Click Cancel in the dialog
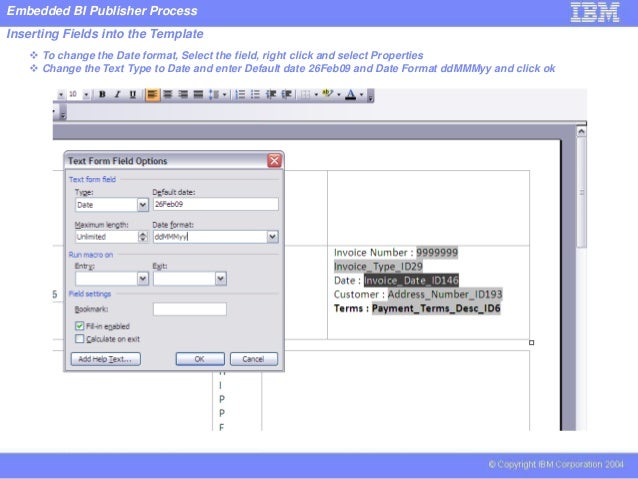This screenshot has width=638, height=479. click(254, 359)
